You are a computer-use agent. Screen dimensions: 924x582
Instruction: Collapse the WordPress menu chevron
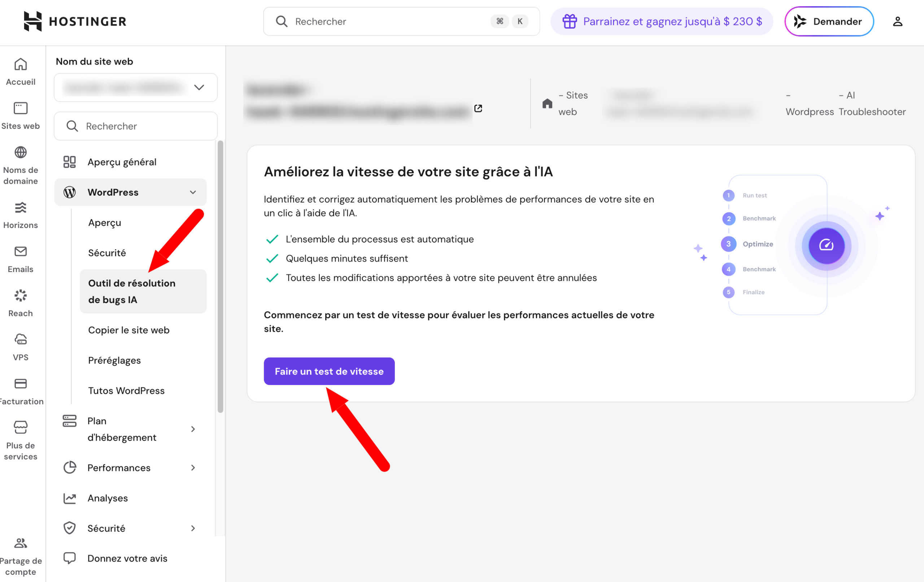193,192
